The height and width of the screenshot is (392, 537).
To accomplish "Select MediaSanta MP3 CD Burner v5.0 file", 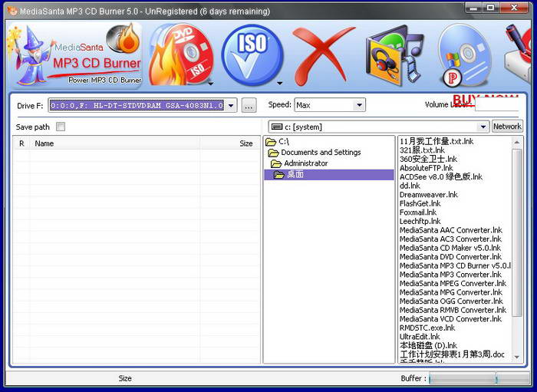I will point(455,266).
